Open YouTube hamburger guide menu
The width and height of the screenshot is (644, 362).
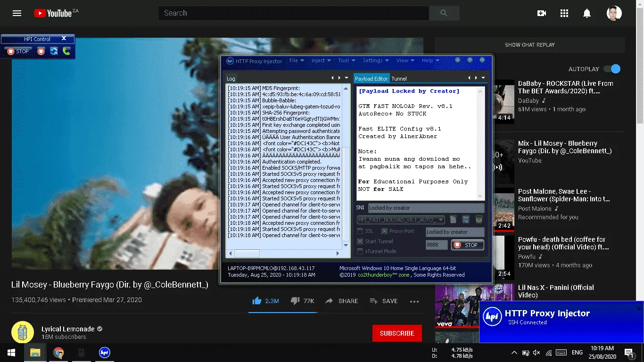tap(17, 13)
